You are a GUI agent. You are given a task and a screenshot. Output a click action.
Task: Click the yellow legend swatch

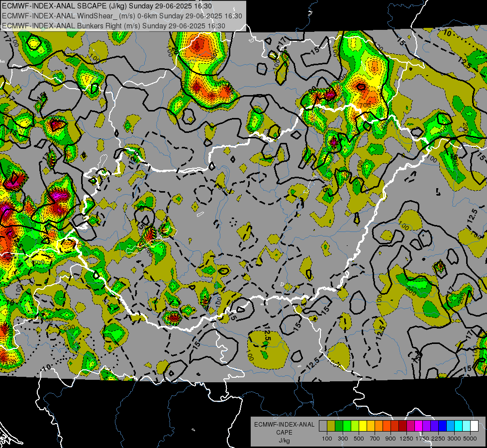pos(363,426)
